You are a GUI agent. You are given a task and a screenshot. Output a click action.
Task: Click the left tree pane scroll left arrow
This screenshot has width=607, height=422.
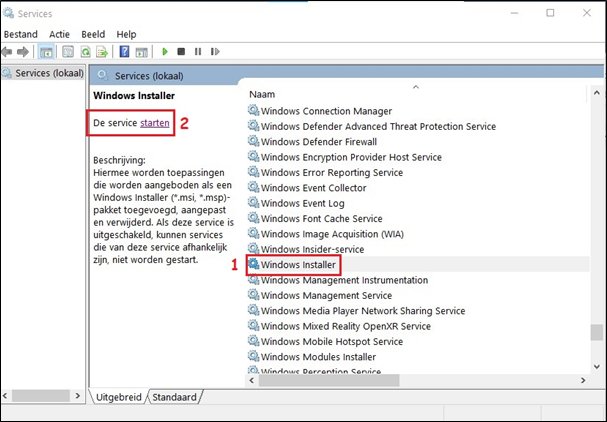pyautogui.click(x=5, y=396)
